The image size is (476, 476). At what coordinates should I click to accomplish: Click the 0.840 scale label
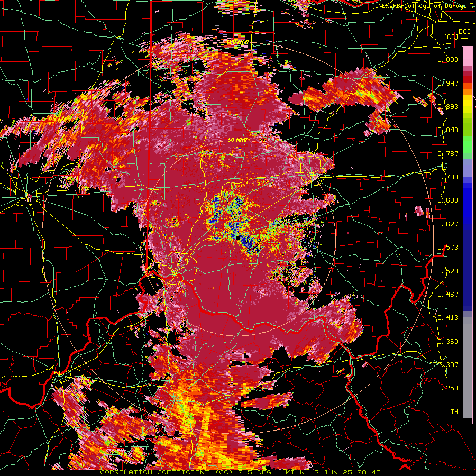(448, 130)
